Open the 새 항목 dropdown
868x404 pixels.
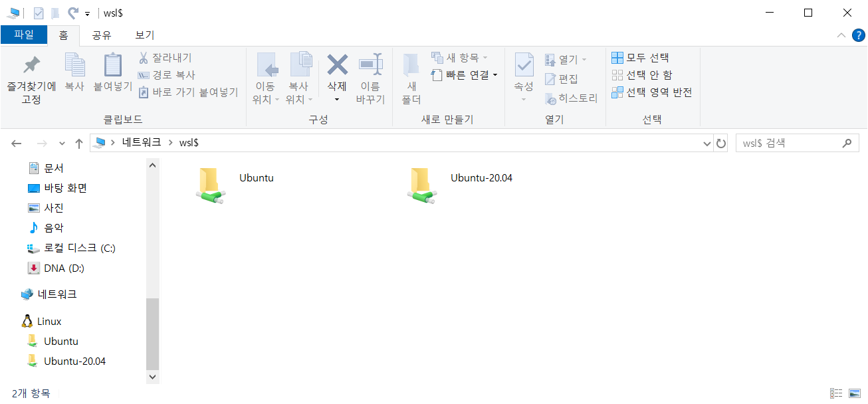pos(459,58)
